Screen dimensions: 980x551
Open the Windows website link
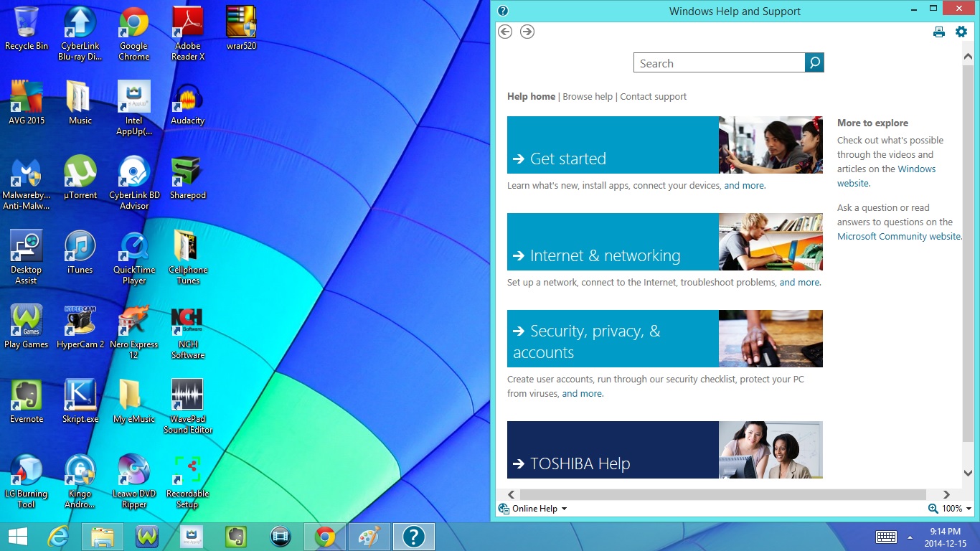887,176
